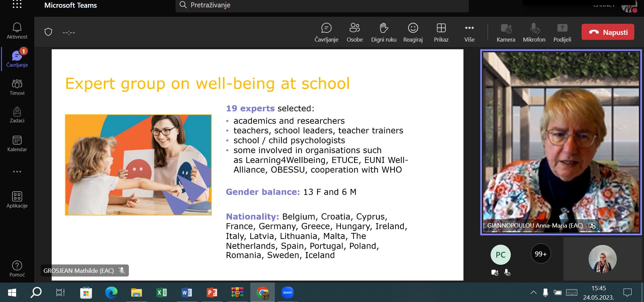Open File Explorer from taskbar
644x302 pixels.
pos(136,293)
